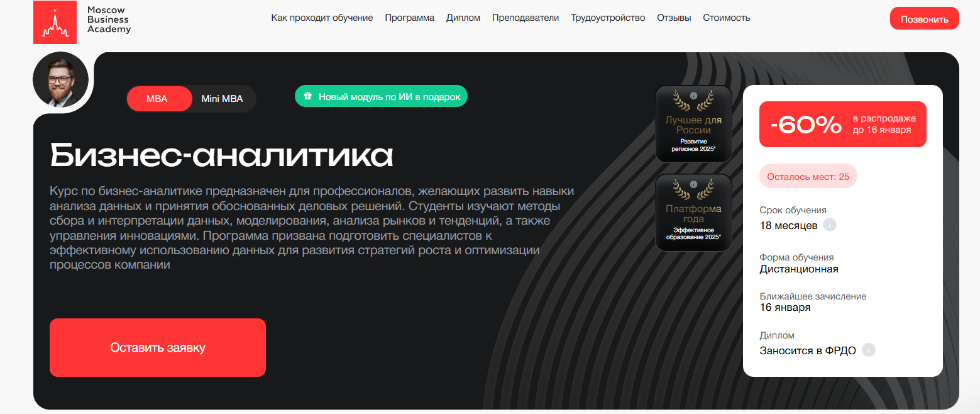The width and height of the screenshot is (980, 414).
Task: Open the Как проходит обучение menu item
Action: (322, 18)
